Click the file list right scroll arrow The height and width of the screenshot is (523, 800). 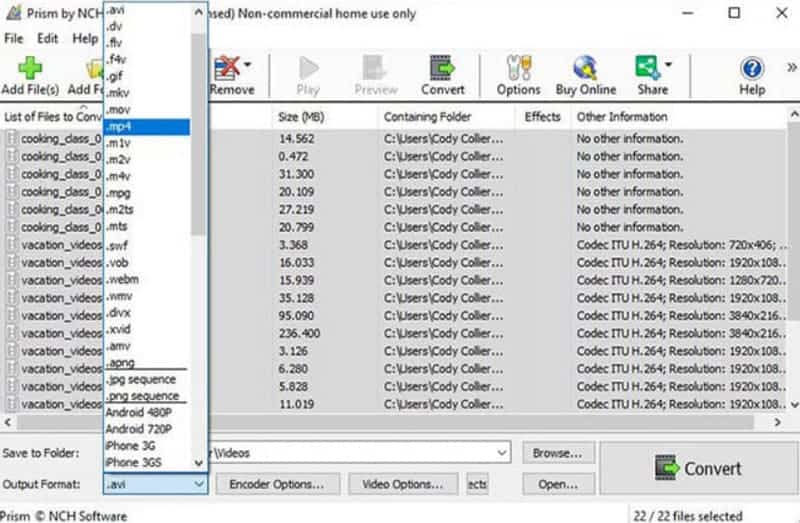coord(778,422)
